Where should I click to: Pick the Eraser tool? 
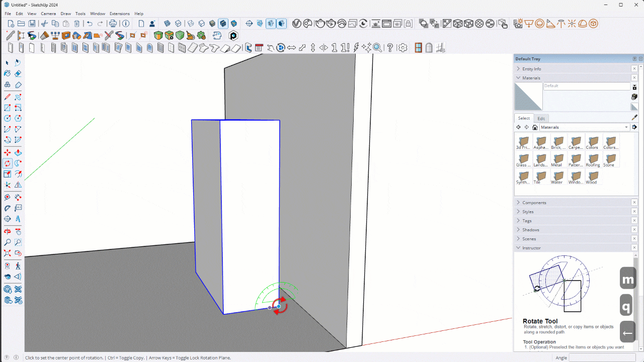click(x=18, y=73)
